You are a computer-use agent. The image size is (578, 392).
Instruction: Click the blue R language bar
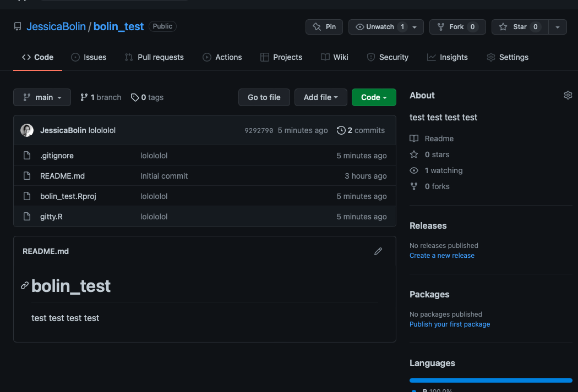click(x=490, y=380)
